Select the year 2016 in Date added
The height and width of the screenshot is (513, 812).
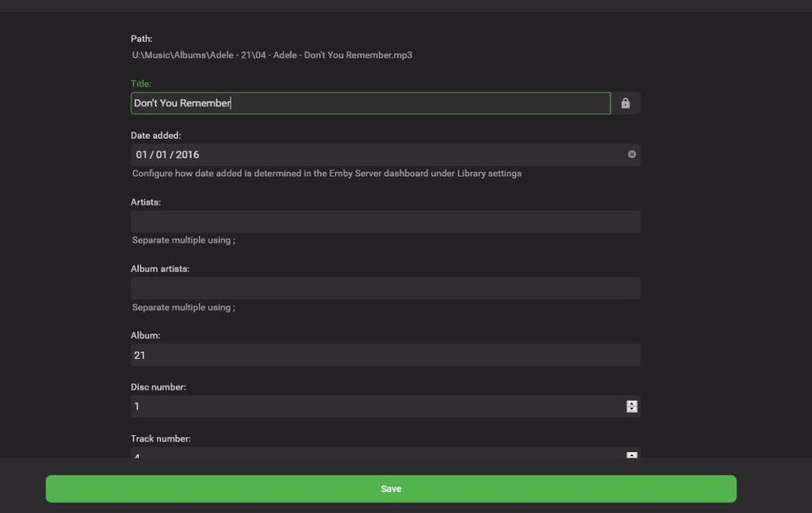[x=188, y=154]
